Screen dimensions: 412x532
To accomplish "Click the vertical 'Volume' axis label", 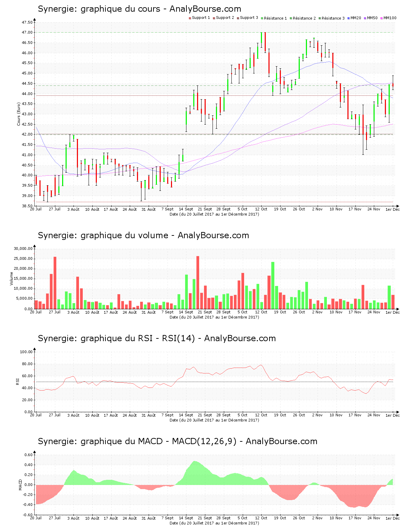I will click(11, 279).
